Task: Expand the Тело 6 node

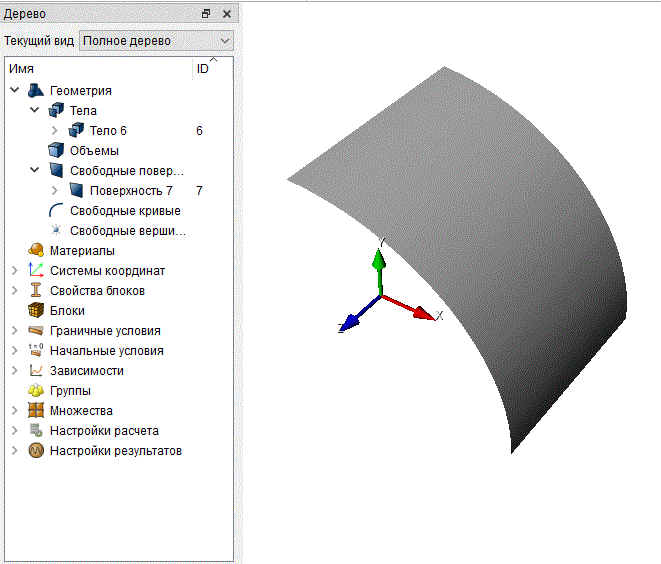Action: coord(55,130)
